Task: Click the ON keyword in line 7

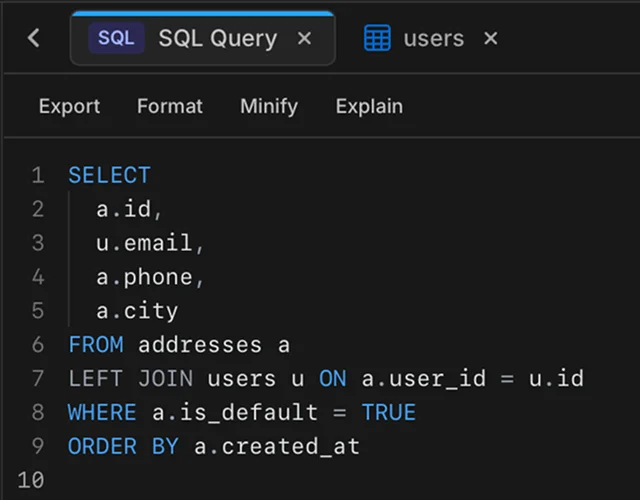Action: (x=333, y=378)
